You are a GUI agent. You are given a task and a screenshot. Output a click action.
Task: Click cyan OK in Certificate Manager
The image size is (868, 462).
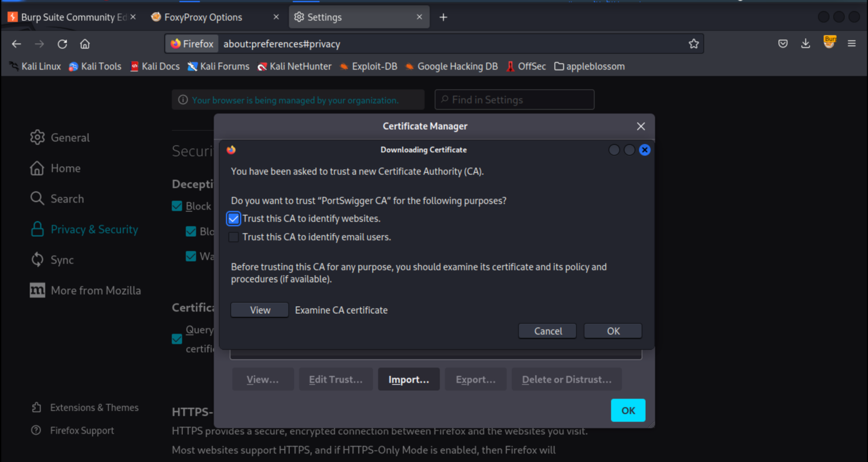[x=628, y=410]
